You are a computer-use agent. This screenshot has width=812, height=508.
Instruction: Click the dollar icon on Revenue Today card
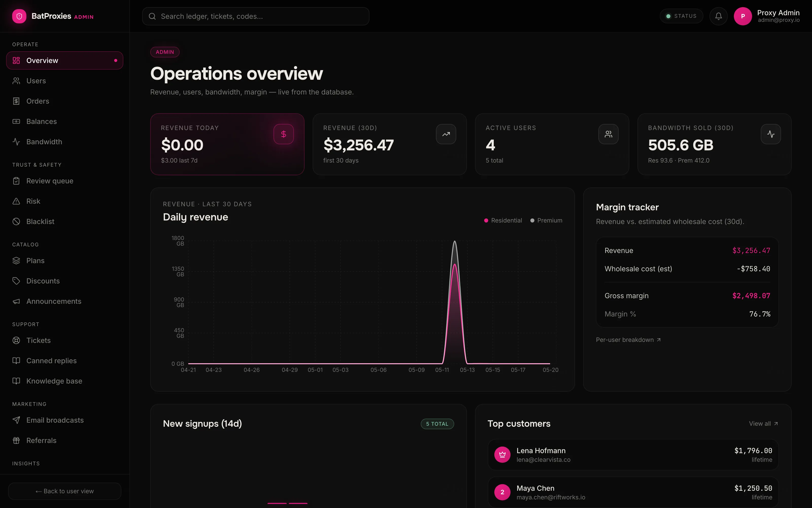pos(283,134)
